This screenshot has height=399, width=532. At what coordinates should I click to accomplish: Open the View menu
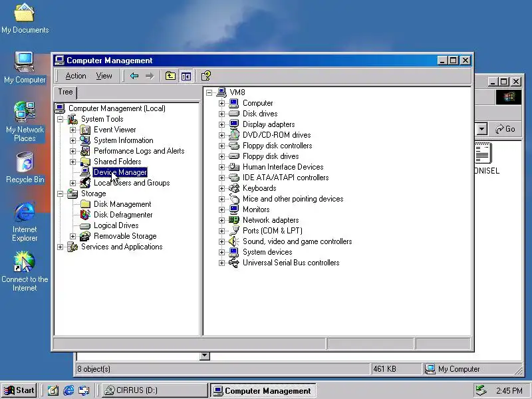pyautogui.click(x=104, y=76)
